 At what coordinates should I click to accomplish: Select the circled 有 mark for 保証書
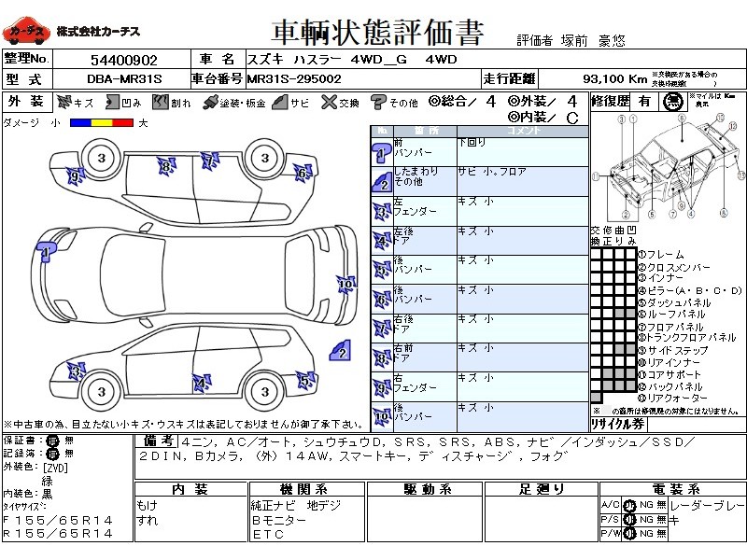point(52,441)
